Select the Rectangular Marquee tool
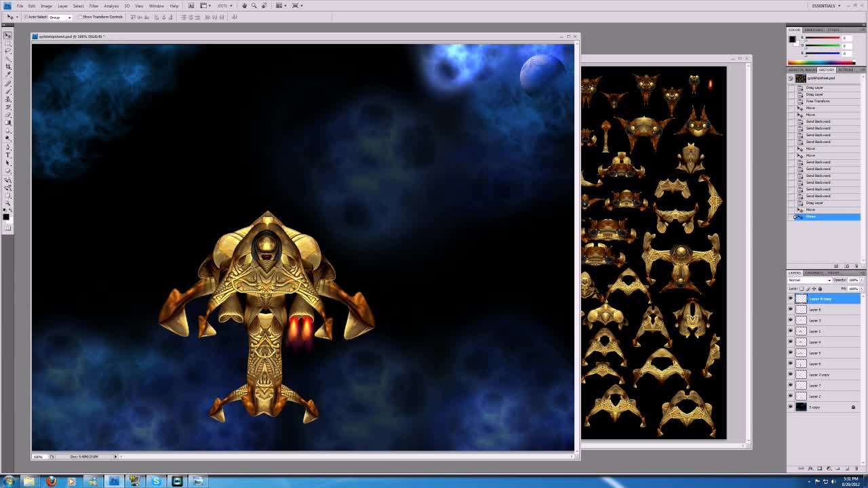The height and width of the screenshot is (488, 868). 8,43
